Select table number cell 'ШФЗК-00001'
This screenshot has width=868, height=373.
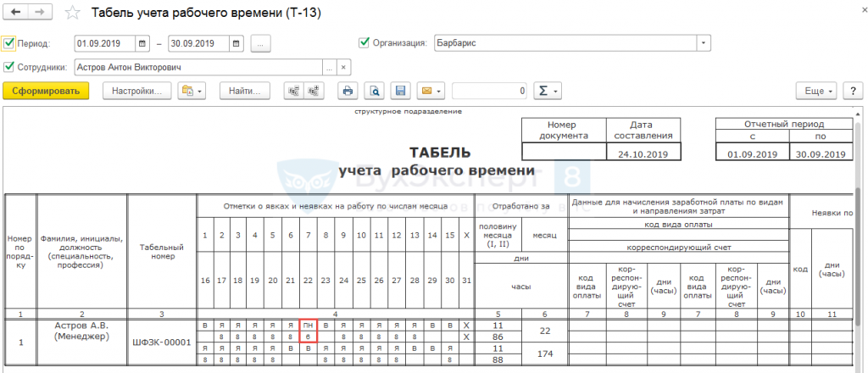tap(162, 342)
